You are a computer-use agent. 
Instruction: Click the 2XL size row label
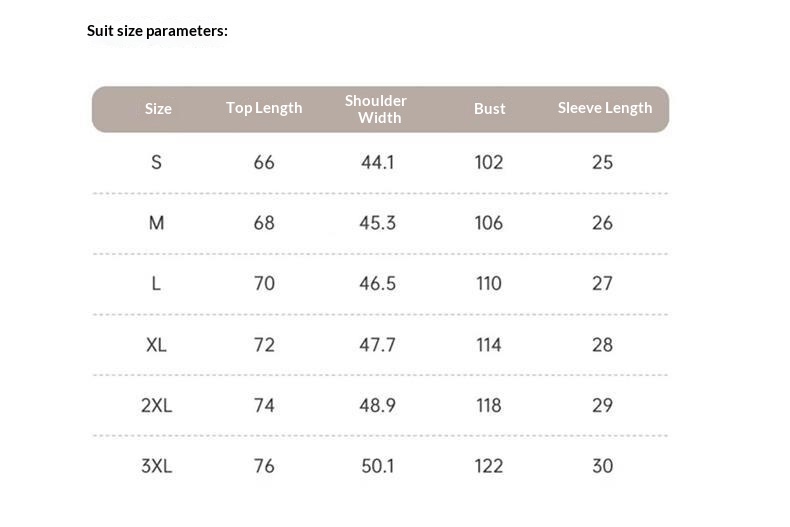pyautogui.click(x=156, y=405)
